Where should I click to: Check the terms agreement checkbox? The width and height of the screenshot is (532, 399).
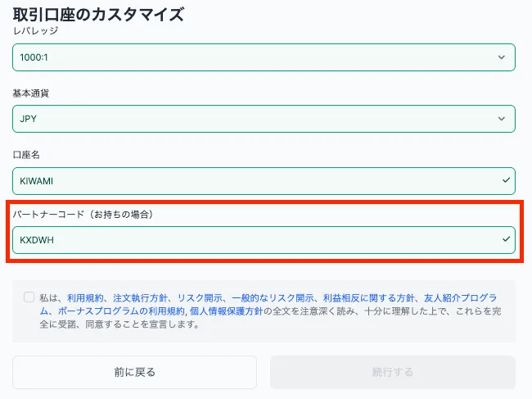click(x=29, y=297)
